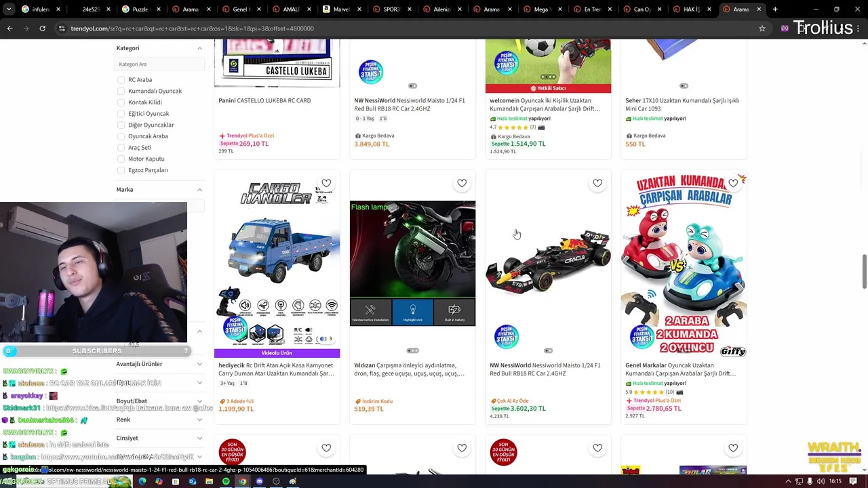Click the image carousel dots under RB18 car image
Viewport: 868px width, 488px height.
click(548, 350)
